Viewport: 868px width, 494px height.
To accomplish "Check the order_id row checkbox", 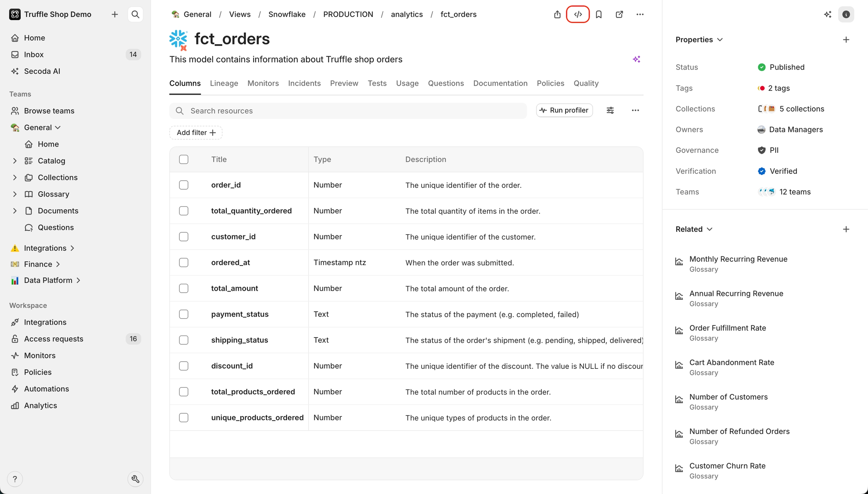I will 183,185.
